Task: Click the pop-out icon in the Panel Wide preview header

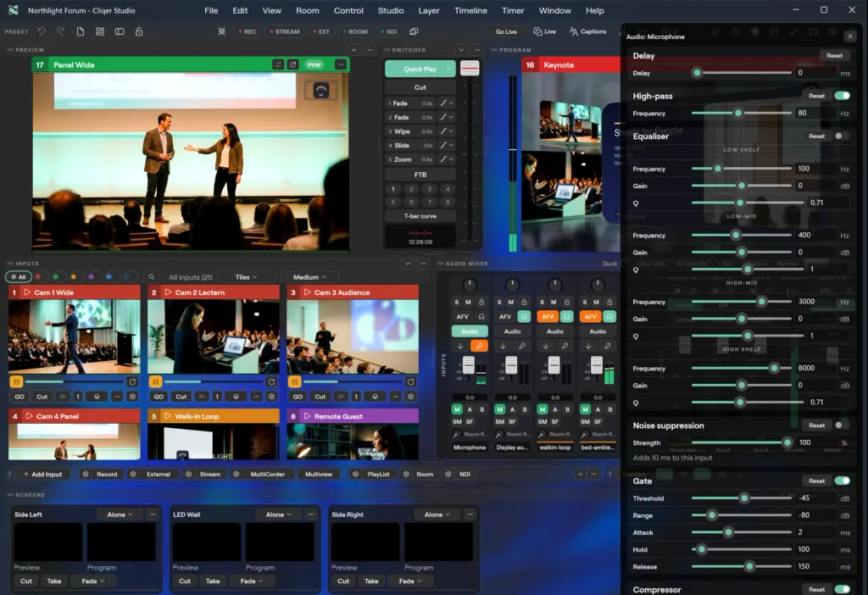Action: (x=292, y=64)
